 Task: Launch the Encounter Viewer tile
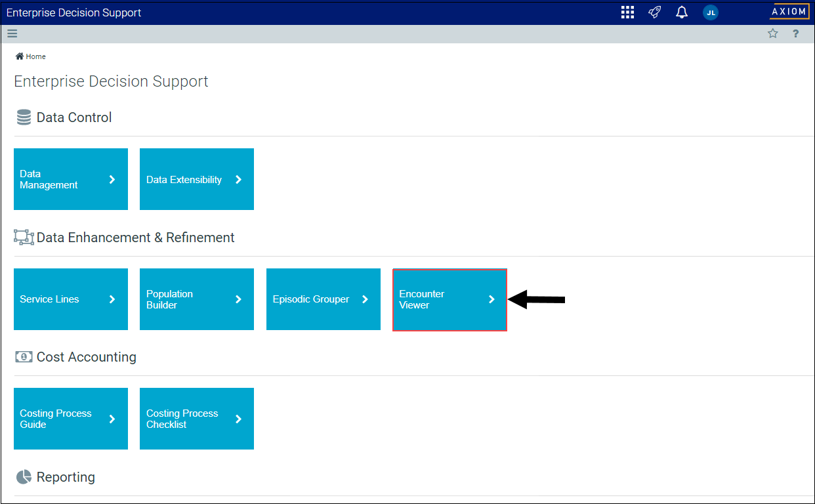[449, 299]
